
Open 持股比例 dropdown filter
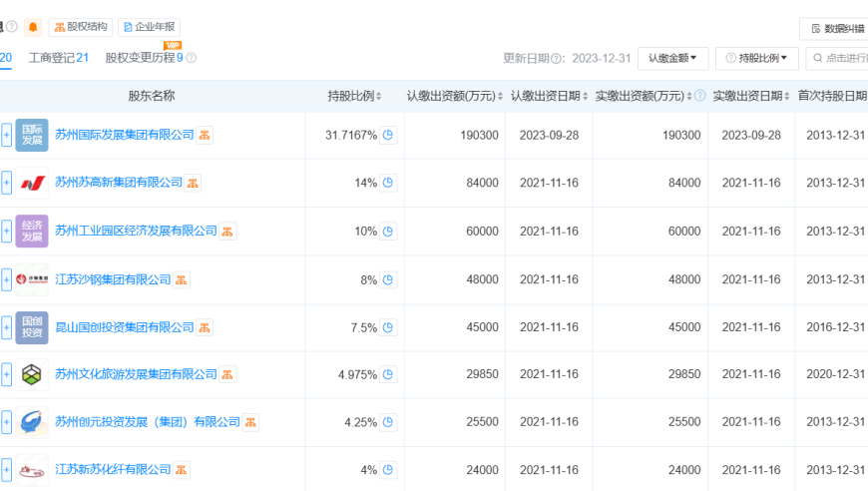756,58
